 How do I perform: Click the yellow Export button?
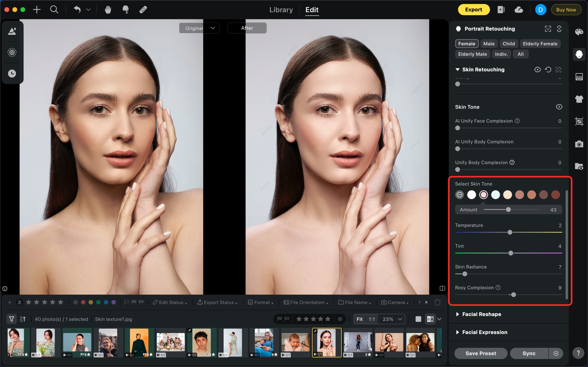(x=473, y=10)
